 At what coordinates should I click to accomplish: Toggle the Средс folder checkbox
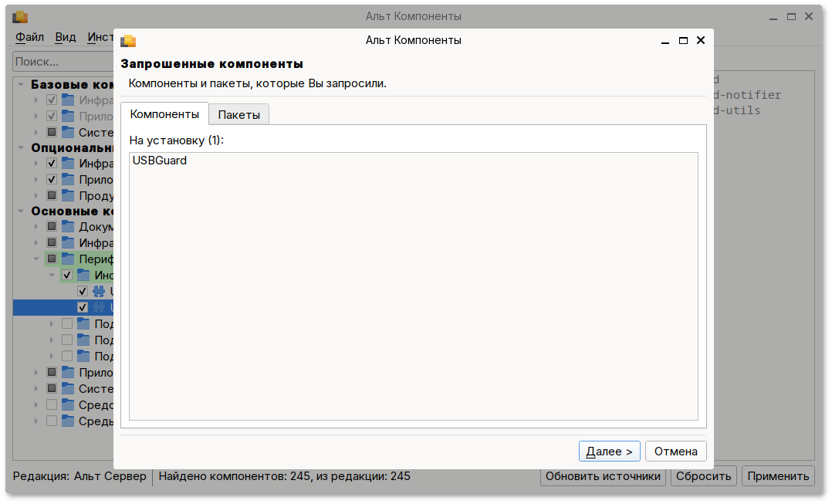(x=52, y=404)
